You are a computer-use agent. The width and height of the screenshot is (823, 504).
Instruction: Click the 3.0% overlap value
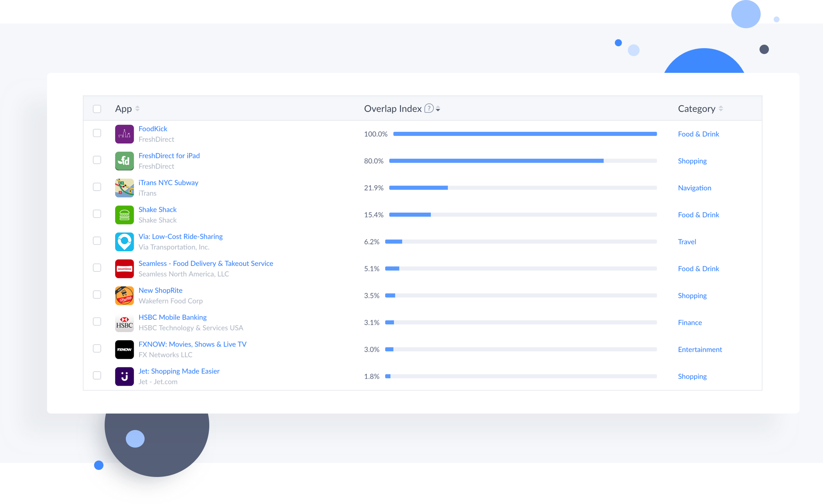[372, 349]
